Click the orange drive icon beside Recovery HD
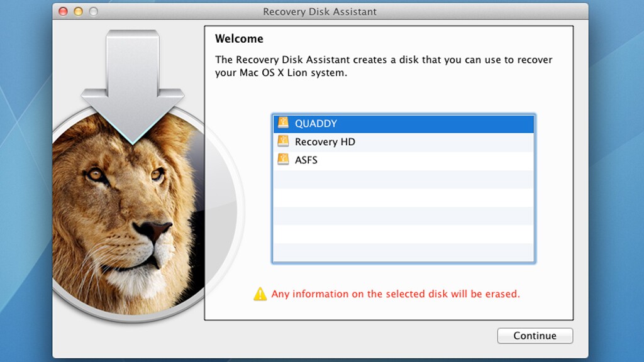This screenshot has width=644, height=362. (283, 142)
